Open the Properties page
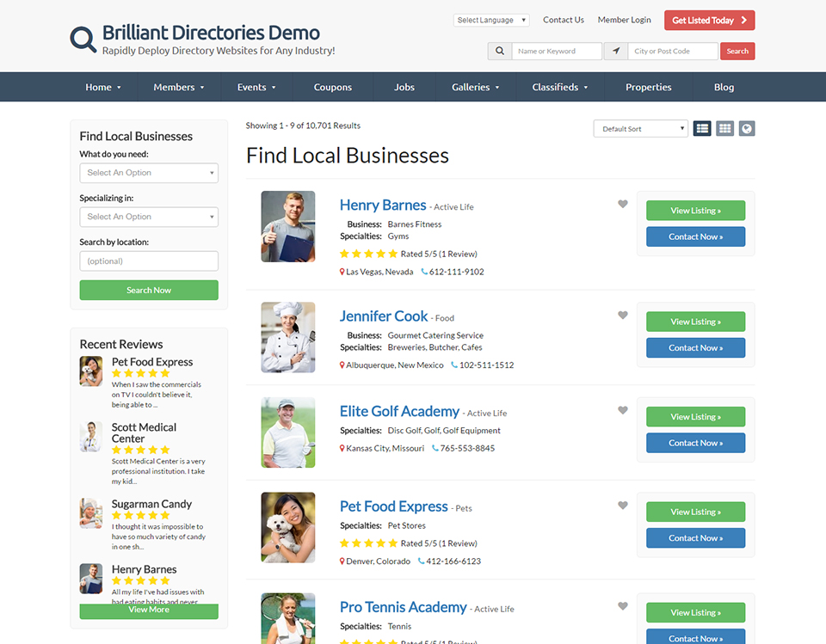This screenshot has width=826, height=644. pyautogui.click(x=649, y=88)
